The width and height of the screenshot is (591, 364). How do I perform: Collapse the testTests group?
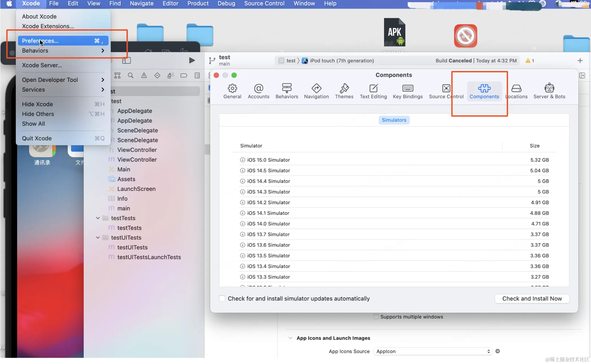[98, 218]
